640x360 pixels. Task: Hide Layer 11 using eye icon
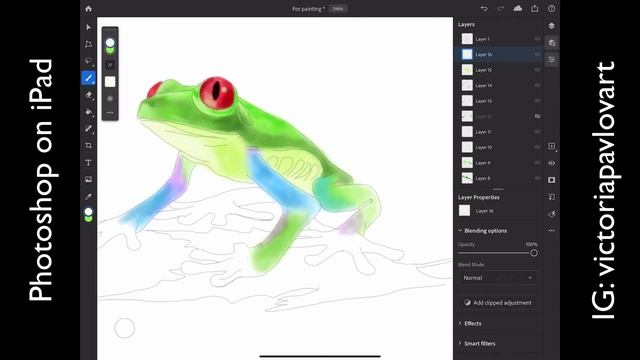tap(537, 132)
